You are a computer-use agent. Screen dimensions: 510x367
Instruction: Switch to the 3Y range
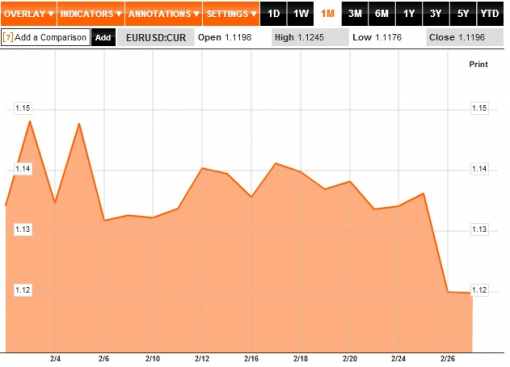(436, 14)
